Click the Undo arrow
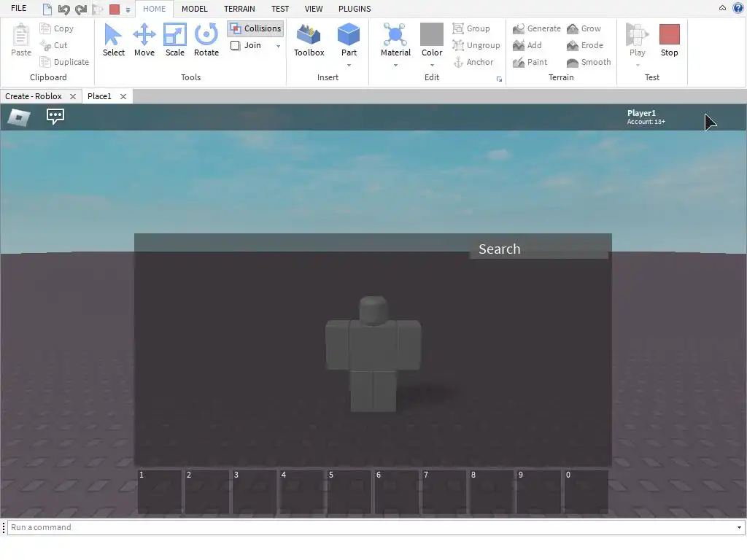Viewport: 747px width, 560px height. coord(63,9)
